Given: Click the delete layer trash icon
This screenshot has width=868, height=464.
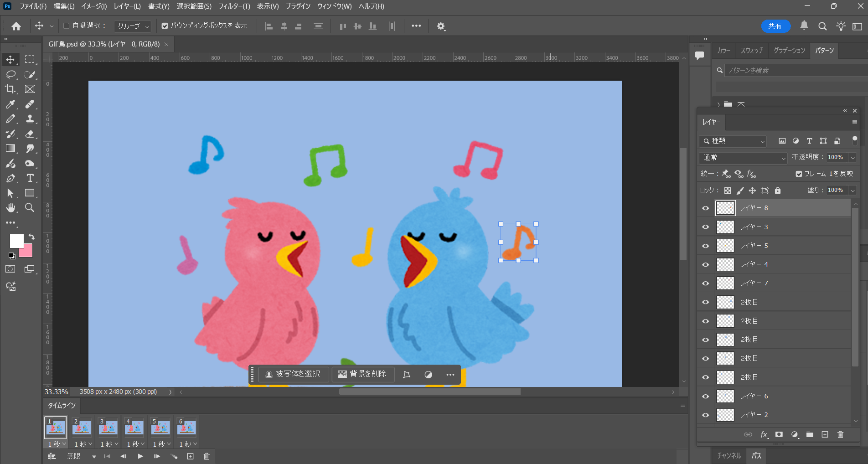Looking at the screenshot, I should click(x=840, y=434).
